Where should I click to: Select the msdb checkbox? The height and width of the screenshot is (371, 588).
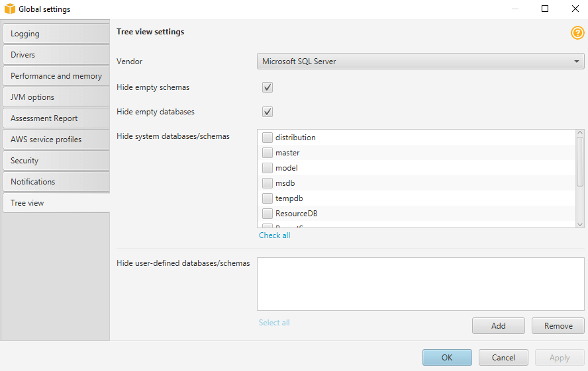pos(268,183)
